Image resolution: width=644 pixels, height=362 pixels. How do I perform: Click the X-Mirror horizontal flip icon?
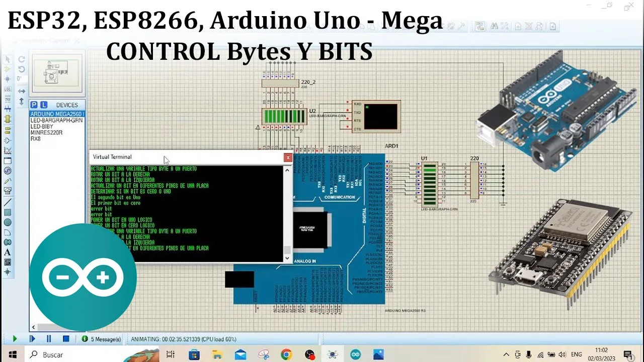tap(22, 91)
